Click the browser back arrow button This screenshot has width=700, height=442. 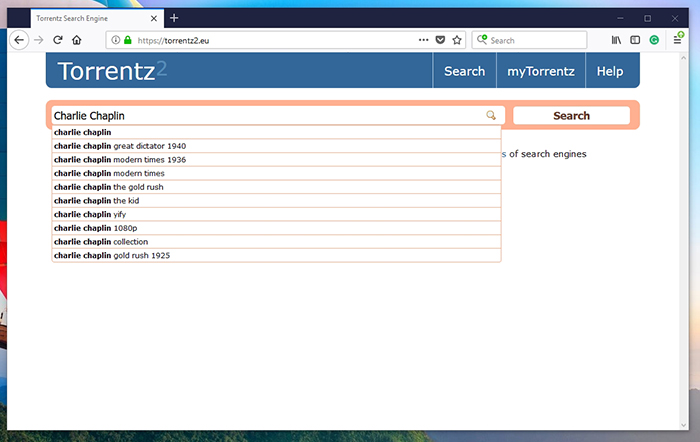[x=19, y=40]
